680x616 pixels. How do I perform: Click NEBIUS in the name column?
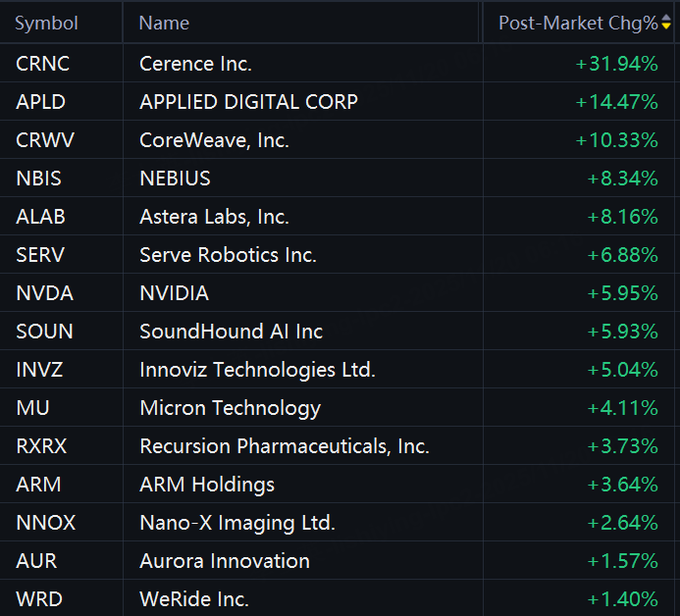176,179
